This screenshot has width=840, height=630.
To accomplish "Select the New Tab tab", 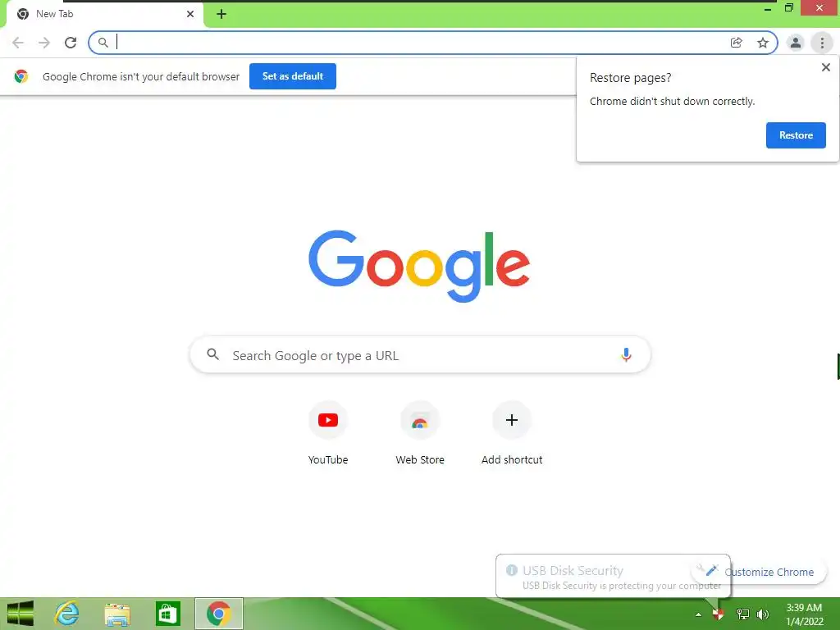I will 104,14.
